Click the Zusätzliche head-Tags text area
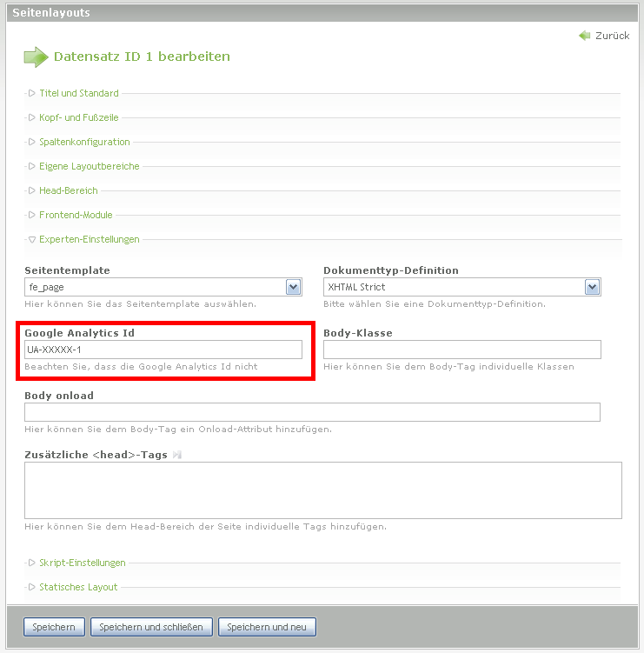This screenshot has height=653, width=644. click(x=322, y=490)
